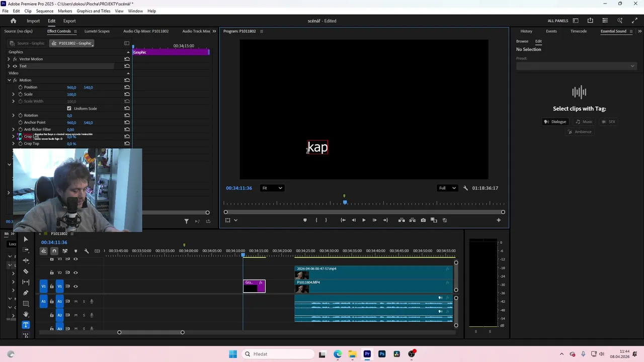Reset Rotation parameter
The height and width of the screenshot is (362, 644).
point(127,116)
